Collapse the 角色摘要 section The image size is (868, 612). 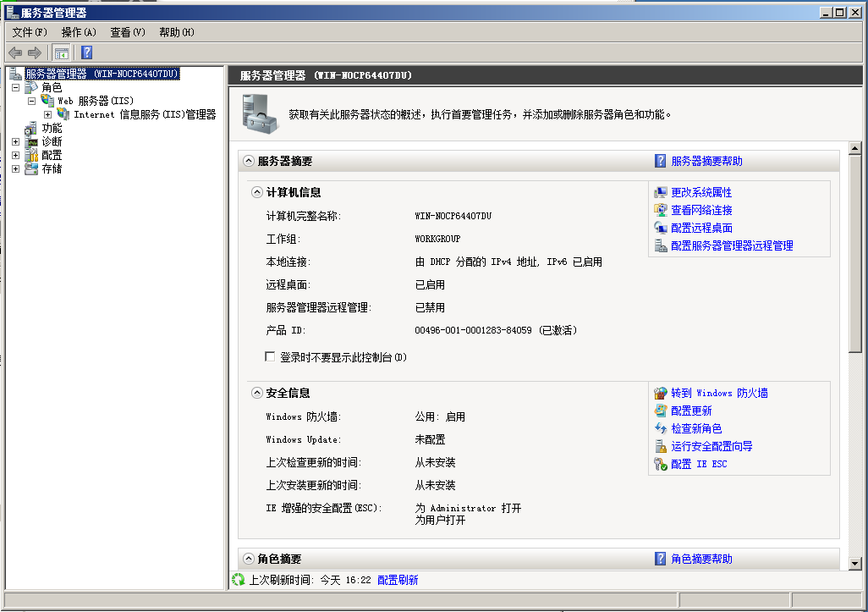249,559
